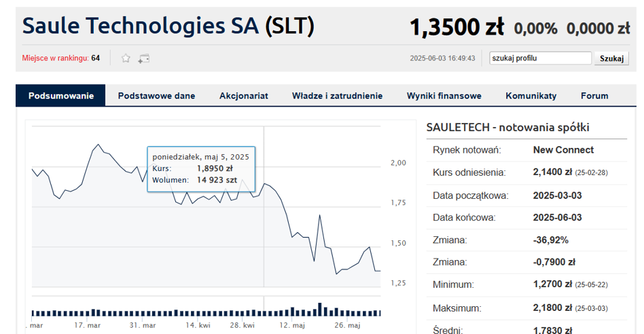Screen dimensions: 644x334
Task: Click the 31. mar label on time axis
Action: (143, 325)
